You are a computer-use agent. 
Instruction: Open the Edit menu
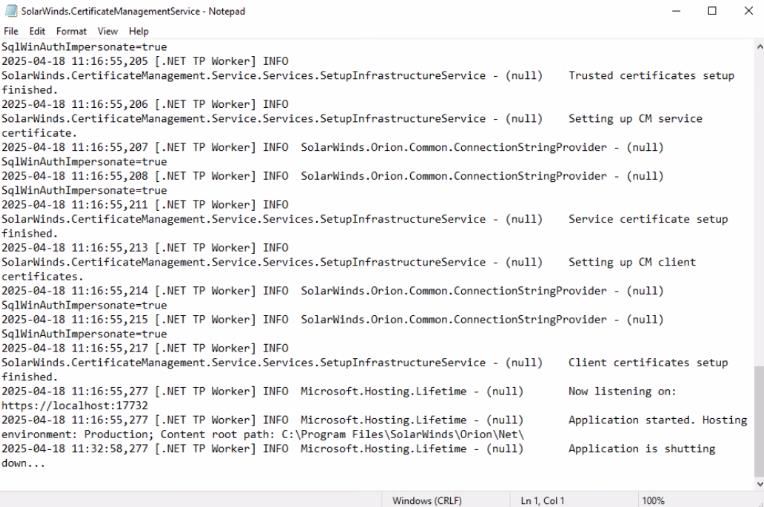tap(37, 31)
